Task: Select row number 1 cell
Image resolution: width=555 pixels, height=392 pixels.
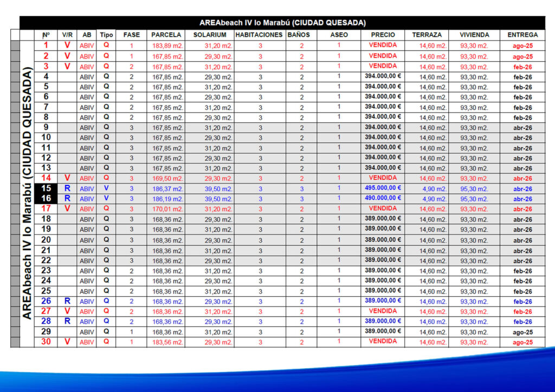Action: pyautogui.click(x=46, y=45)
